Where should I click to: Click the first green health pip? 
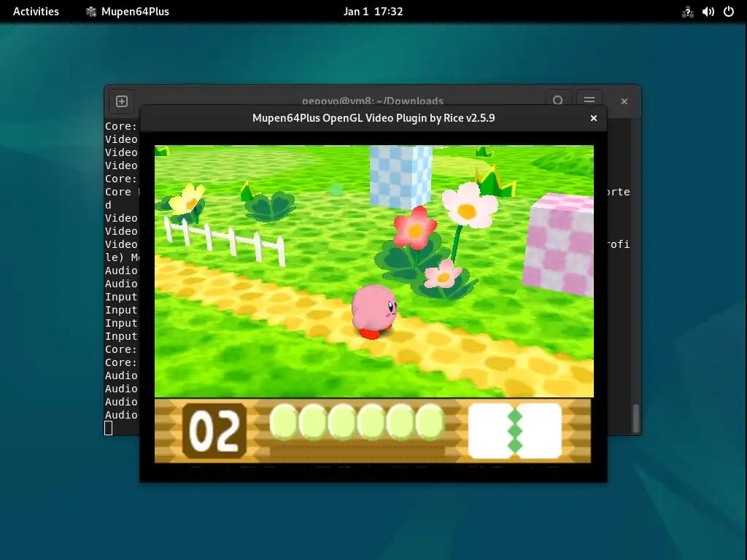(284, 421)
